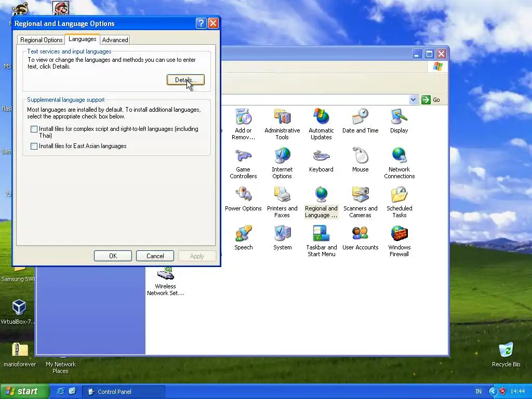
Task: Switch to Regional Options tab
Action: (41, 39)
